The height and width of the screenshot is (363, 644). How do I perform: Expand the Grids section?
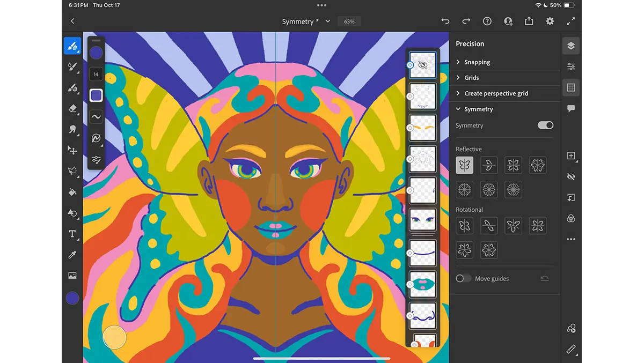(471, 78)
